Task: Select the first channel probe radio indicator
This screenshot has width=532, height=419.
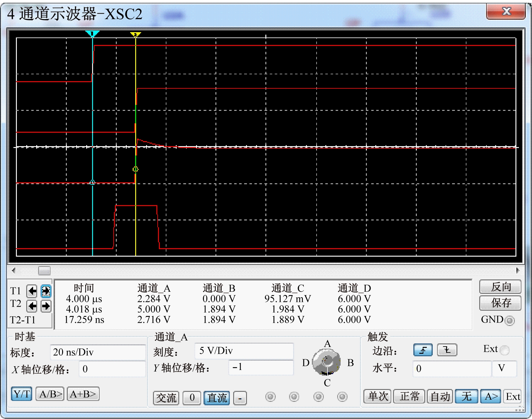Action: [270, 397]
